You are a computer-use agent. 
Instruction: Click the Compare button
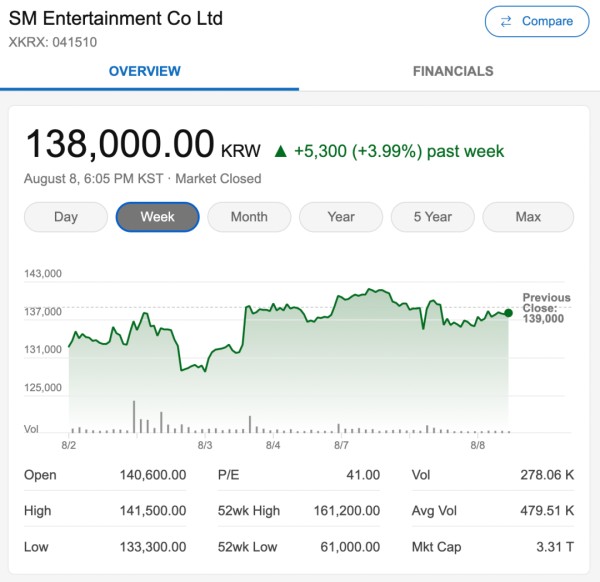coord(537,21)
